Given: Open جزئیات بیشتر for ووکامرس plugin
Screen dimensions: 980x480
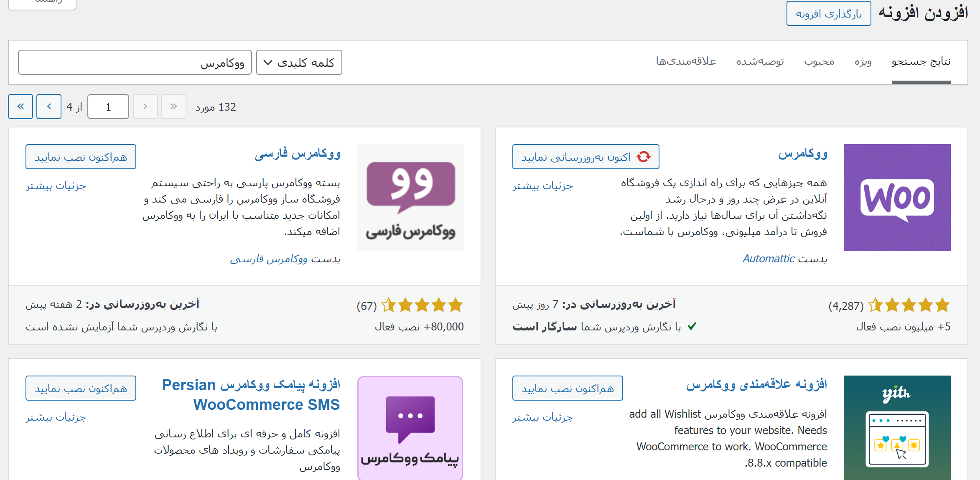Looking at the screenshot, I should tap(542, 186).
